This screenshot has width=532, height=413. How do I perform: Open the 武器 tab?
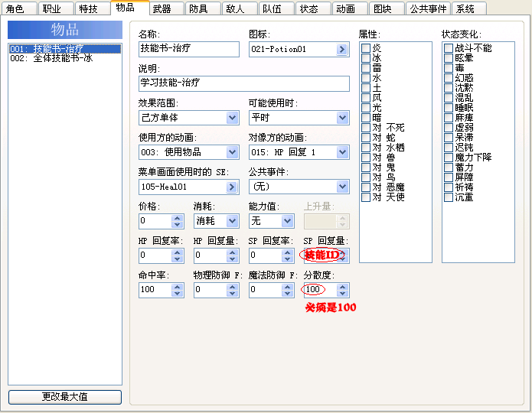[166, 8]
